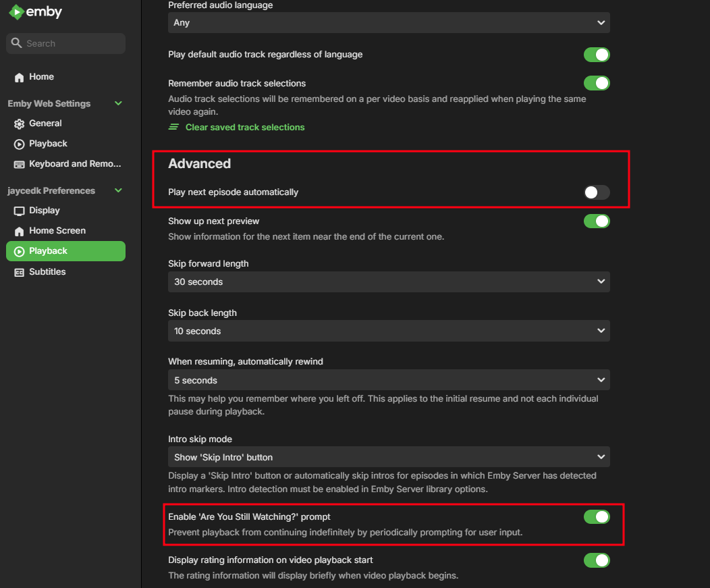Toggle Remember audio track selections off
The image size is (710, 588).
597,84
